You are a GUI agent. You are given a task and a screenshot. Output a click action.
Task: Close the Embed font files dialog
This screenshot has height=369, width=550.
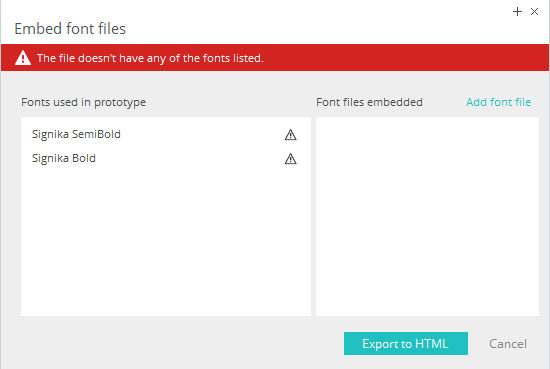(534, 12)
